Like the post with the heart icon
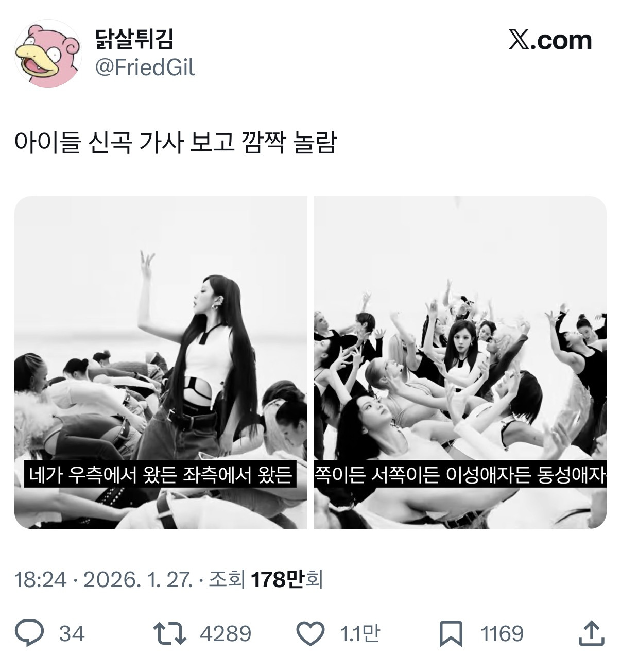The width and height of the screenshot is (621, 672). pyautogui.click(x=312, y=634)
